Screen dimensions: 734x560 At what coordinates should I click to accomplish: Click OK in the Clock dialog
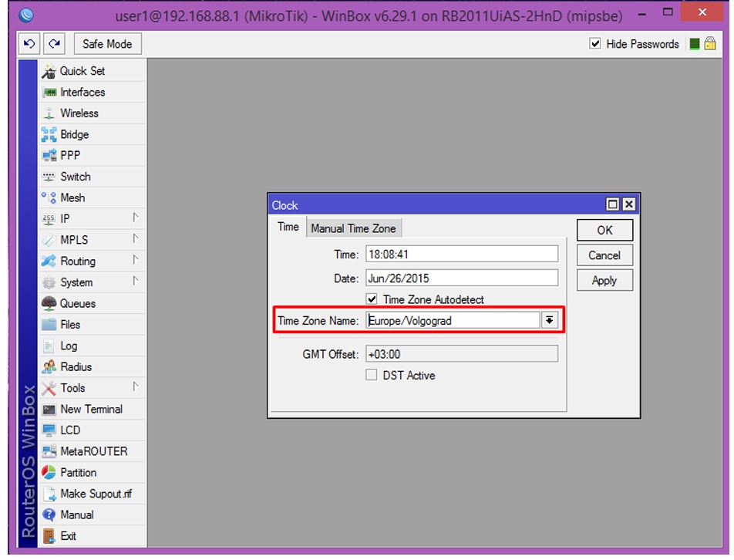(604, 231)
